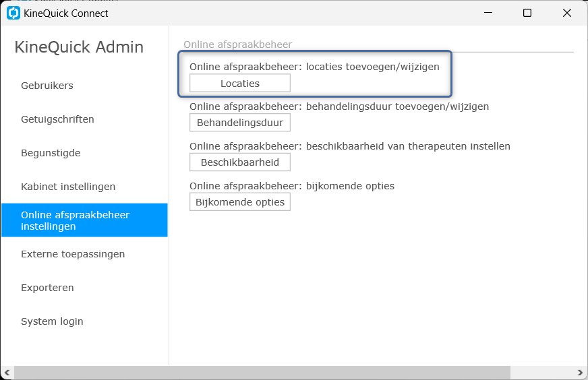Click horizontal scrollbar left arrow
The height and width of the screenshot is (380, 588).
pyautogui.click(x=7, y=373)
